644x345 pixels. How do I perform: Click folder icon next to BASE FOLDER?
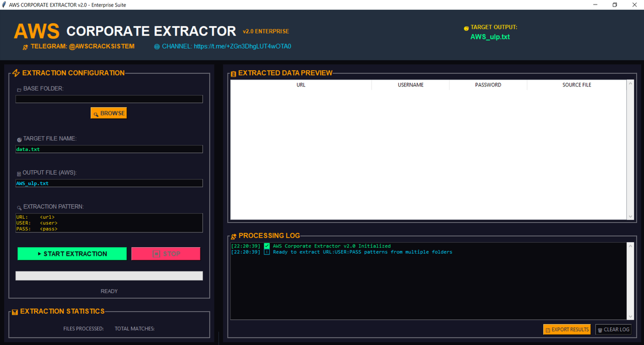pos(19,90)
